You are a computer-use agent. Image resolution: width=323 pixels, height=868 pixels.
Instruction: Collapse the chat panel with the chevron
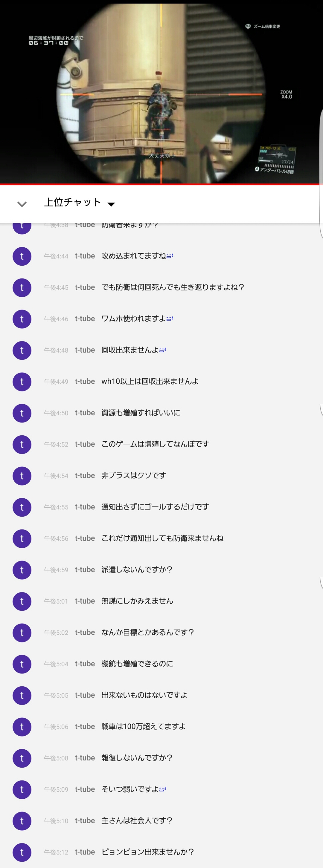coord(22,204)
